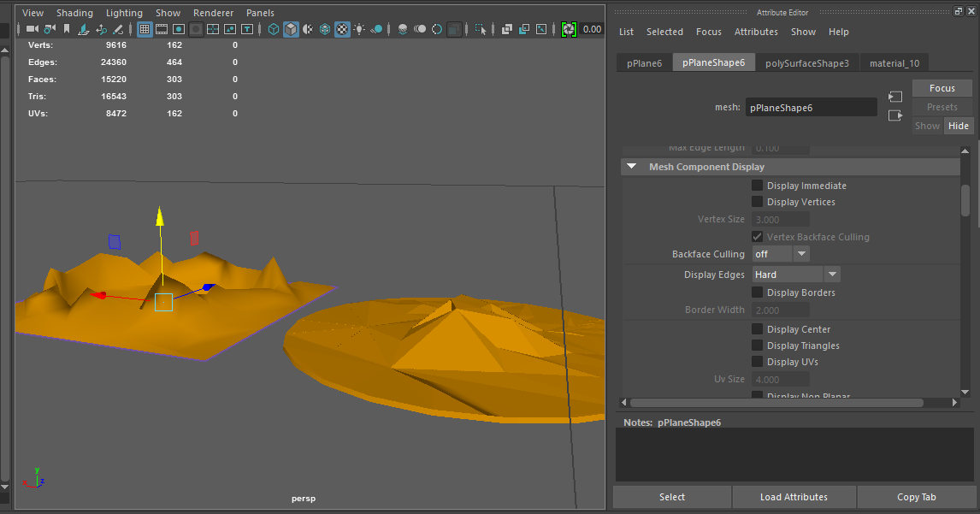Enable Display Immediate checkbox

pos(757,185)
